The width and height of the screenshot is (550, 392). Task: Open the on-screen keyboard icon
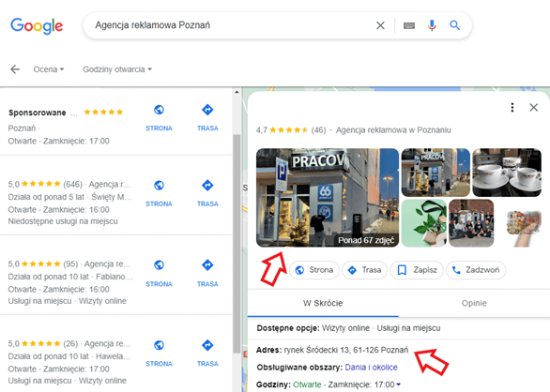409,25
